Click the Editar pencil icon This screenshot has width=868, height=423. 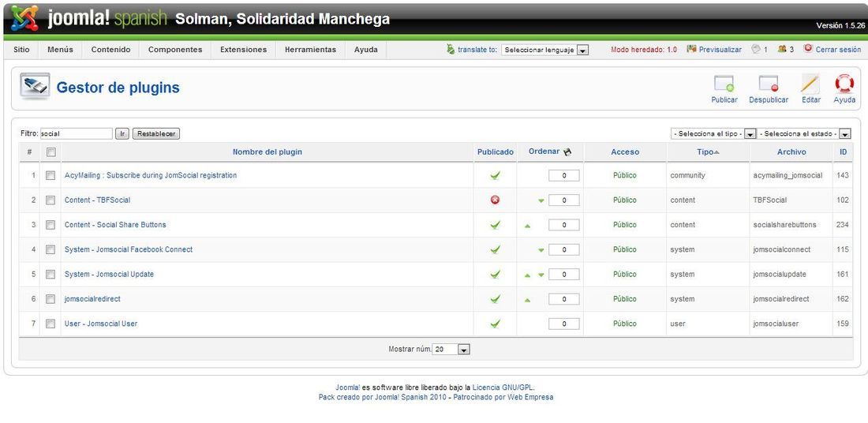point(810,84)
